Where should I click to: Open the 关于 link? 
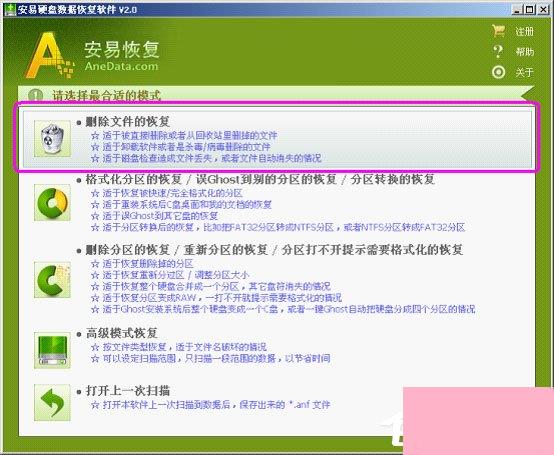[x=524, y=72]
